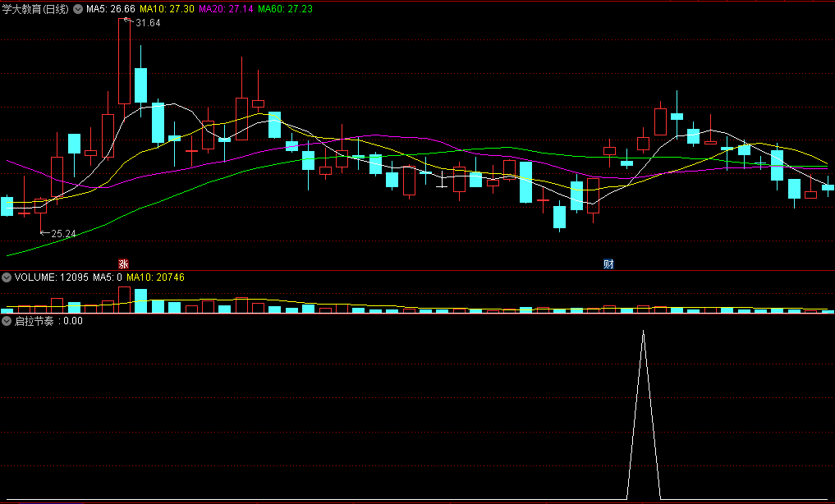The image size is (835, 504).
Task: Click the tall red candle peaking at 31.64
Action: [124, 62]
